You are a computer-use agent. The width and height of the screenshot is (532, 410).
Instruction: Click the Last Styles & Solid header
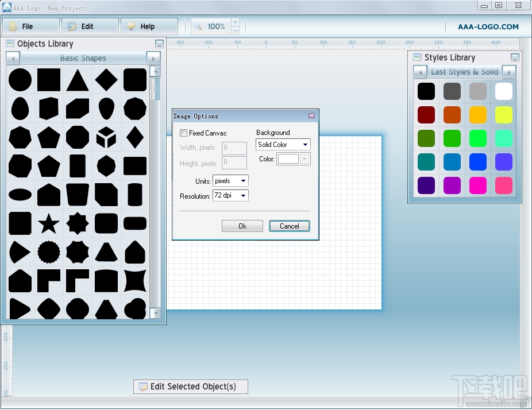click(x=464, y=72)
